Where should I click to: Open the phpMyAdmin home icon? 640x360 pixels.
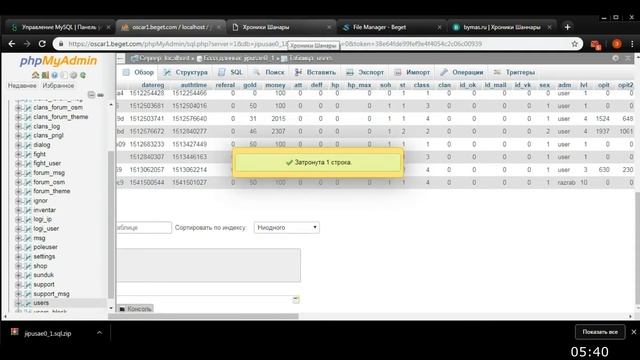coord(36,75)
